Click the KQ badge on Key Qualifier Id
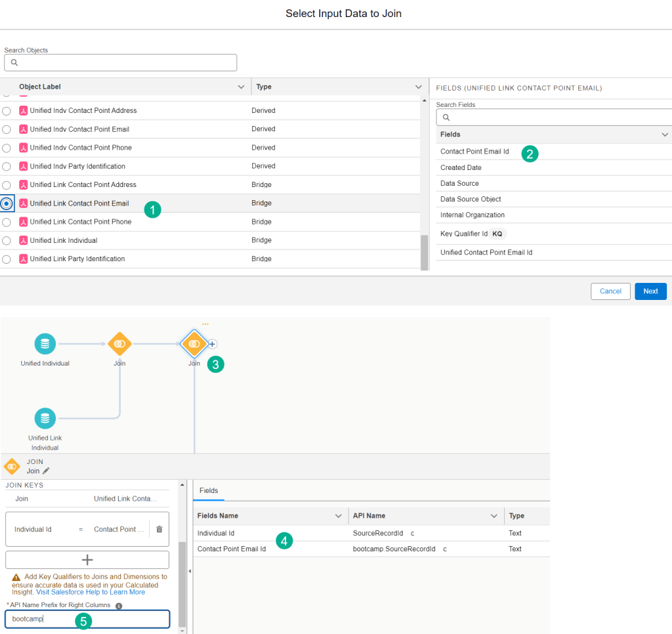The height and width of the screenshot is (634, 672). (497, 234)
